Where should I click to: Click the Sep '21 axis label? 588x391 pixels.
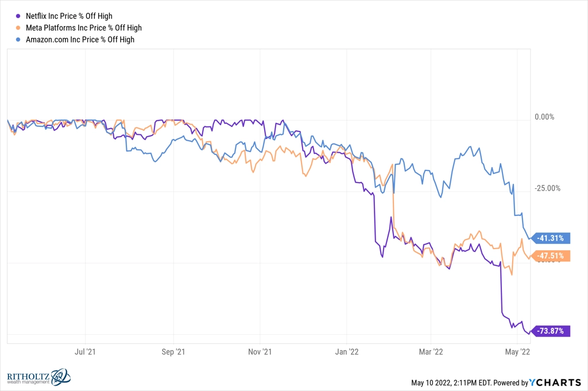[x=173, y=351]
